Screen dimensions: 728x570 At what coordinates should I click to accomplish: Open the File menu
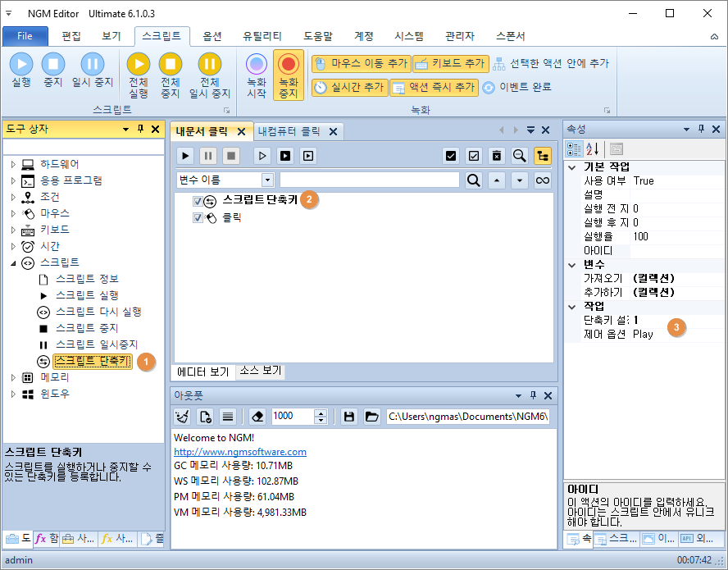click(x=25, y=36)
